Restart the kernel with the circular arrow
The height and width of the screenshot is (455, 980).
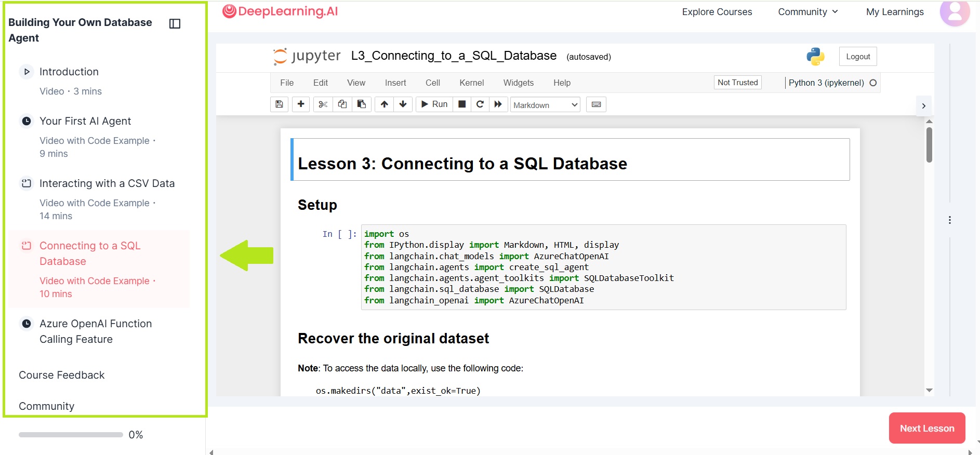click(480, 104)
